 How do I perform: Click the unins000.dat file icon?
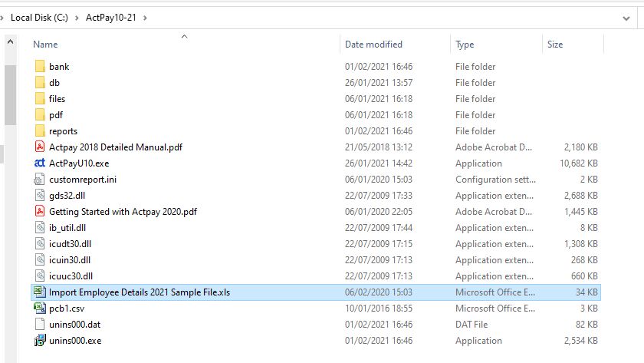click(40, 325)
